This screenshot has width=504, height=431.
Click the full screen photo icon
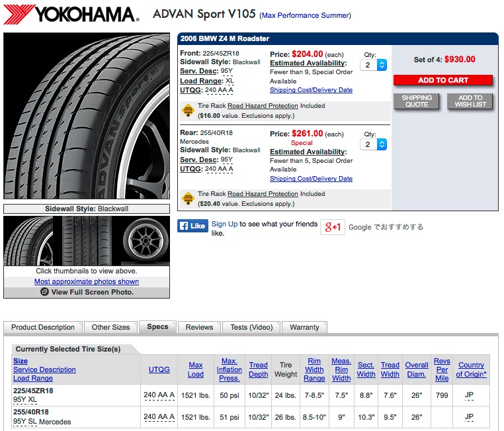44,292
